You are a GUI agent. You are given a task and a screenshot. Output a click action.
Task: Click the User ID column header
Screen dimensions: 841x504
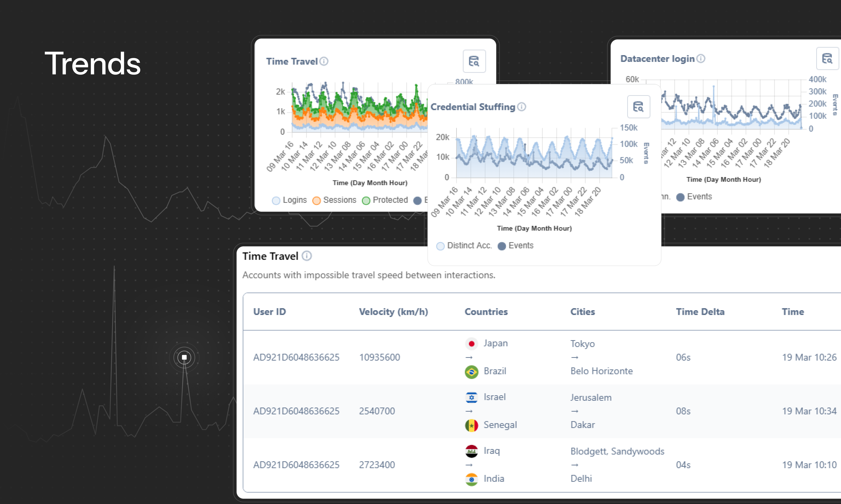[x=269, y=311]
